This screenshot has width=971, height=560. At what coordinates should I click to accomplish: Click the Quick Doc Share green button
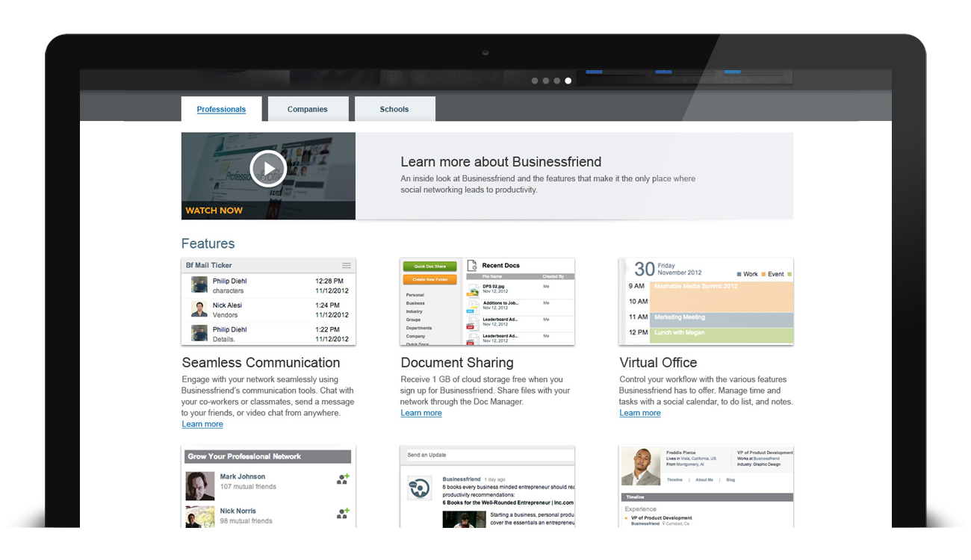pos(430,267)
